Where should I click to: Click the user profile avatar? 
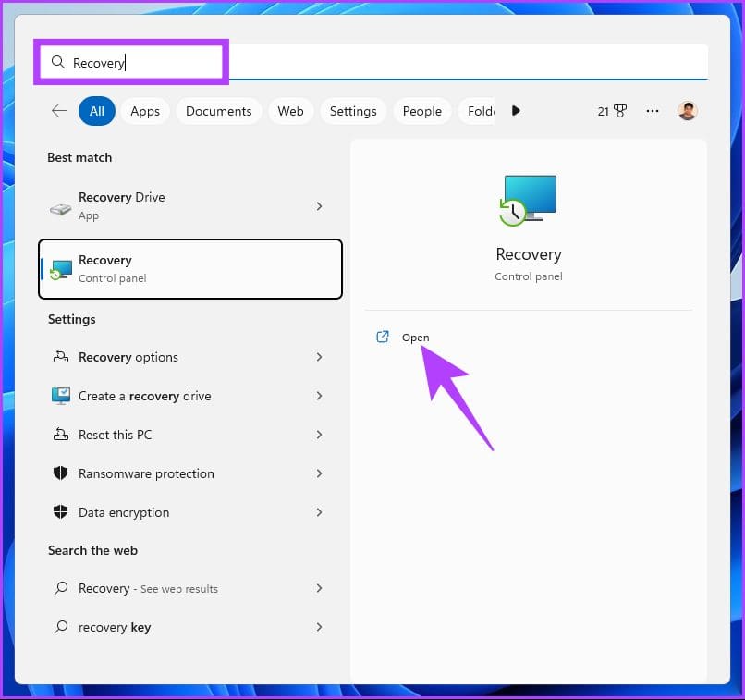click(x=687, y=111)
